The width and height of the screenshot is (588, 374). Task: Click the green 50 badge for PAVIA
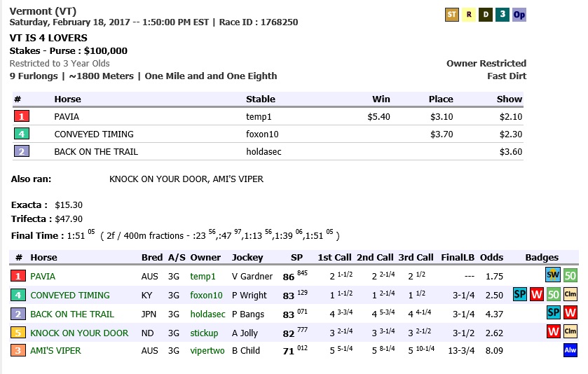point(570,276)
